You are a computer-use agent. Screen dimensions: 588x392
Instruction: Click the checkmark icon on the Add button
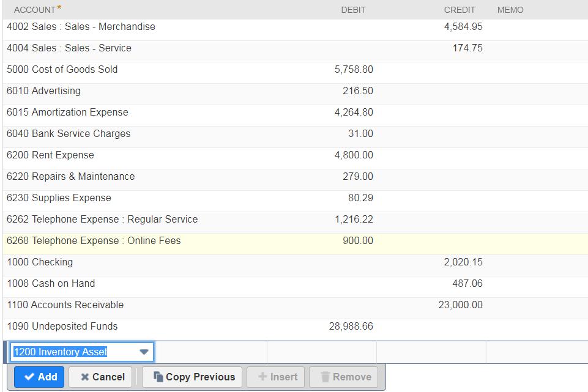tap(29, 377)
